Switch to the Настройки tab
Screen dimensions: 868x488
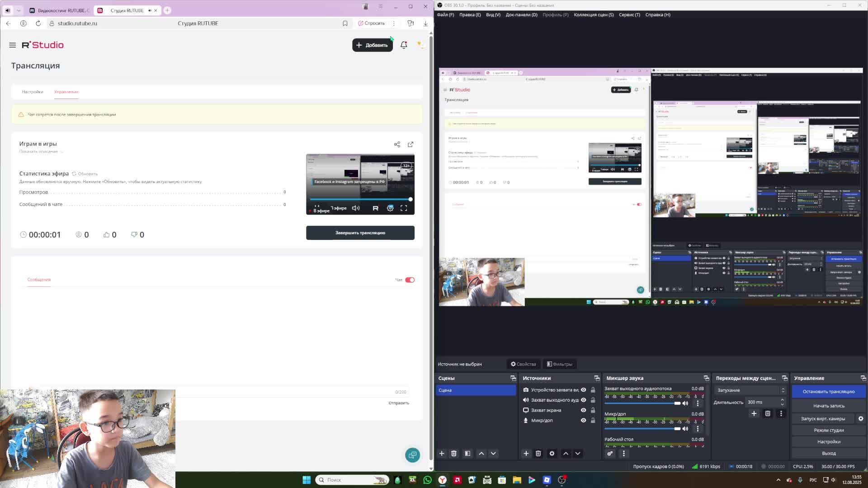pyautogui.click(x=33, y=92)
